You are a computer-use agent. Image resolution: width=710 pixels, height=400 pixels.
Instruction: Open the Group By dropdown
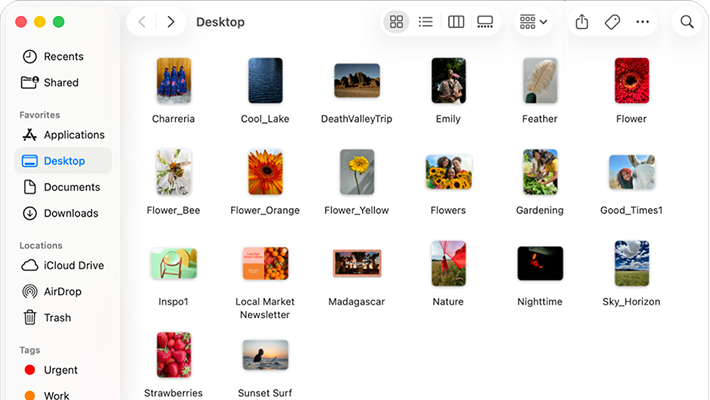(533, 22)
